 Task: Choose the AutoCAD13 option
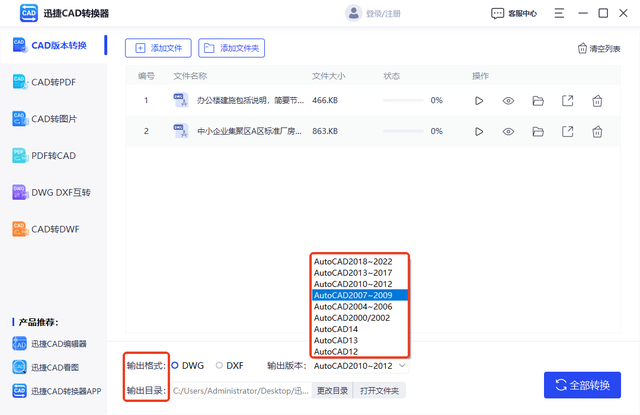[360, 340]
